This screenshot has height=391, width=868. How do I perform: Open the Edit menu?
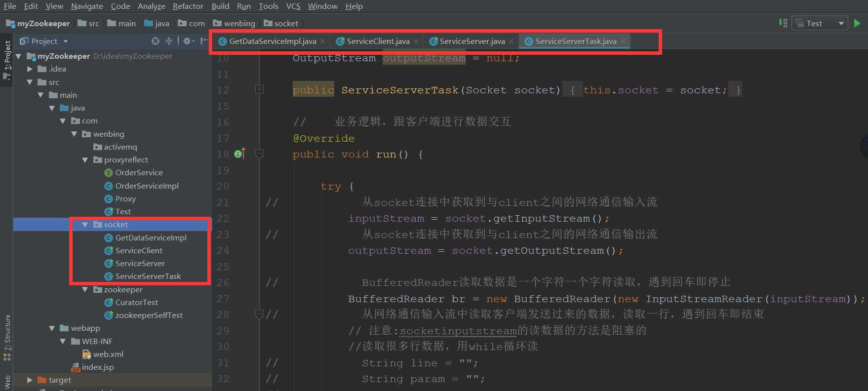click(x=31, y=6)
